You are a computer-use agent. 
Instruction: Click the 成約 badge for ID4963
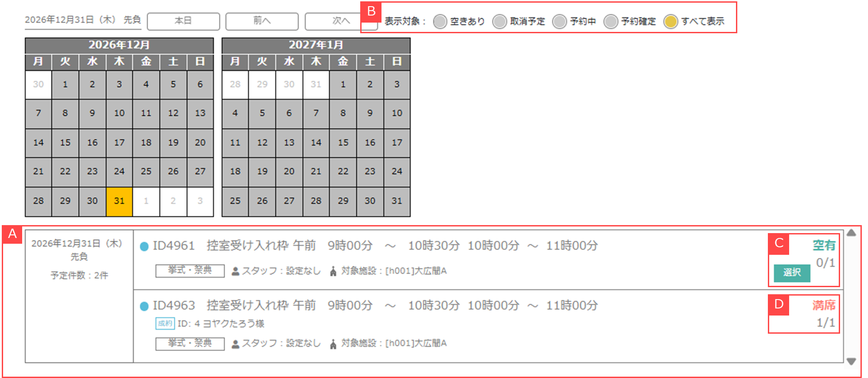pyautogui.click(x=165, y=323)
